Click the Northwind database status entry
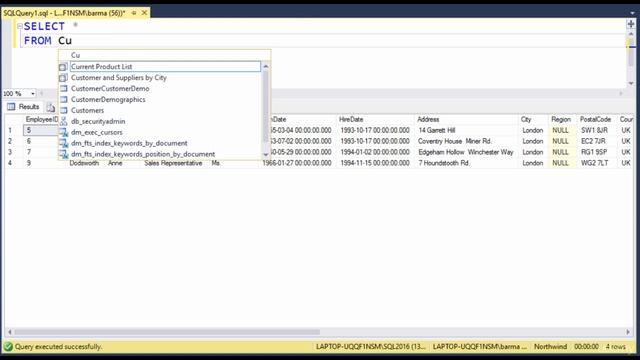Viewport: 640px width, 360px height. 550,347
